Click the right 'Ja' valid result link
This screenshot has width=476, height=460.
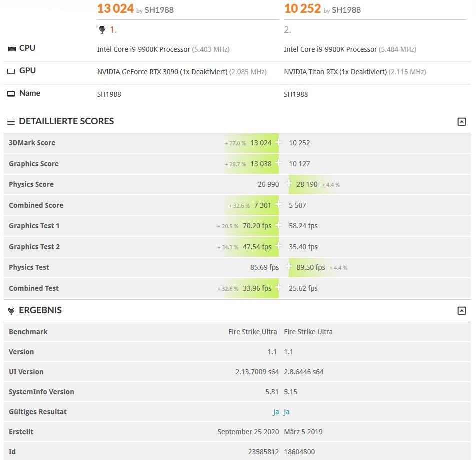(x=287, y=412)
